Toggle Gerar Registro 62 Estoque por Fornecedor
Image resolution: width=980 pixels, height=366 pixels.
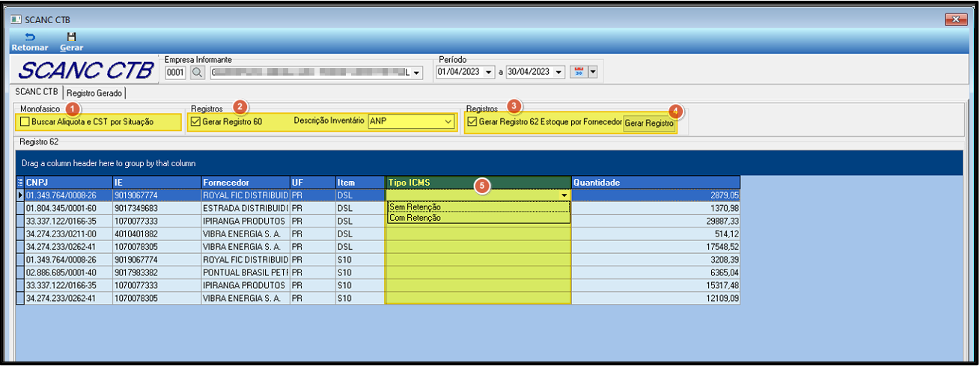(x=472, y=121)
